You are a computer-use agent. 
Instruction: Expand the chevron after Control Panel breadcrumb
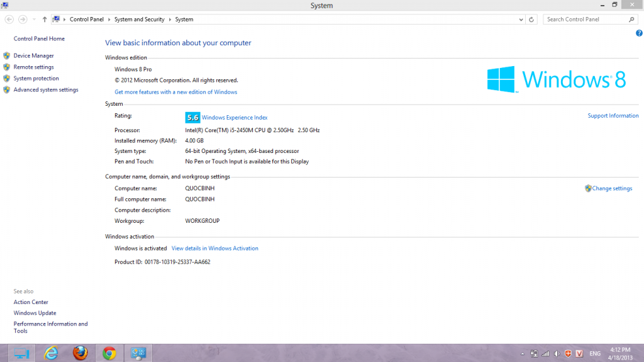[109, 20]
